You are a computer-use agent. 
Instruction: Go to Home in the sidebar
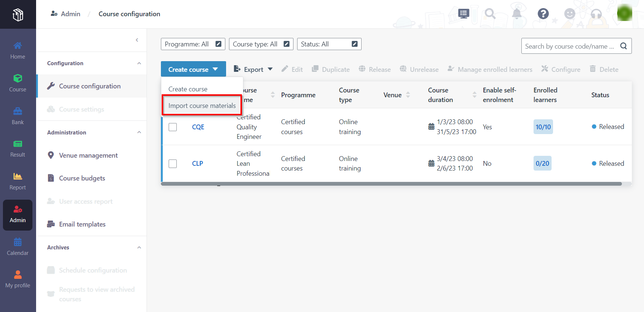(x=18, y=51)
